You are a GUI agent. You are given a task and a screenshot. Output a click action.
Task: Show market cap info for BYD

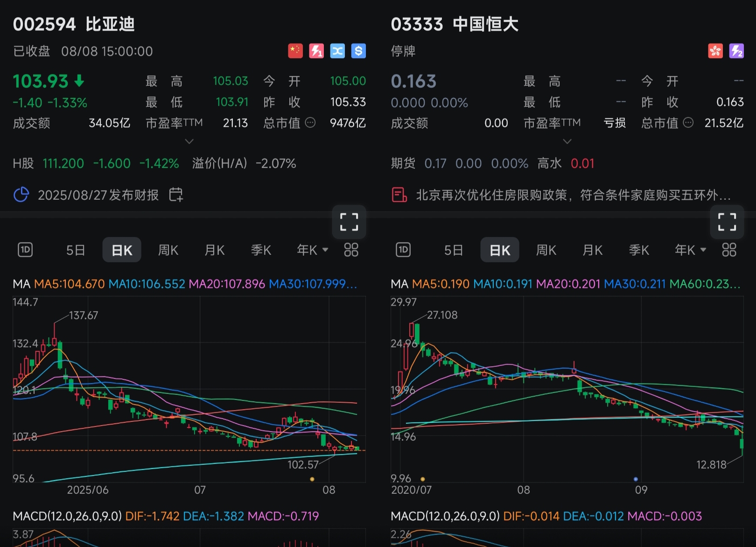pos(310,123)
